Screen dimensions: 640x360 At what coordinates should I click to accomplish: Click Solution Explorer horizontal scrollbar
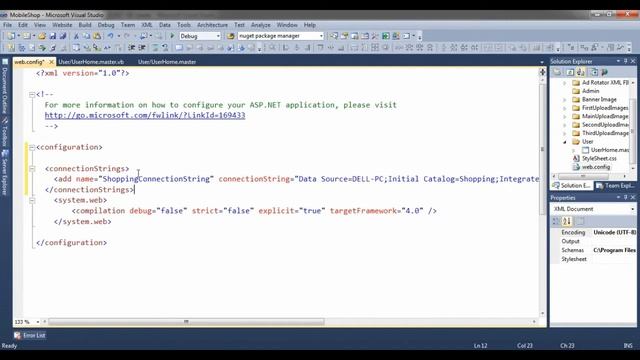point(583,176)
